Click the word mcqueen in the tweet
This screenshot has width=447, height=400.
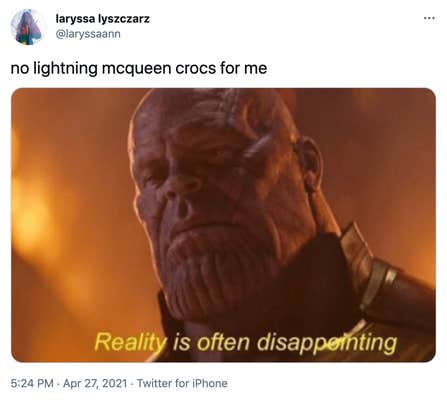coord(136,69)
